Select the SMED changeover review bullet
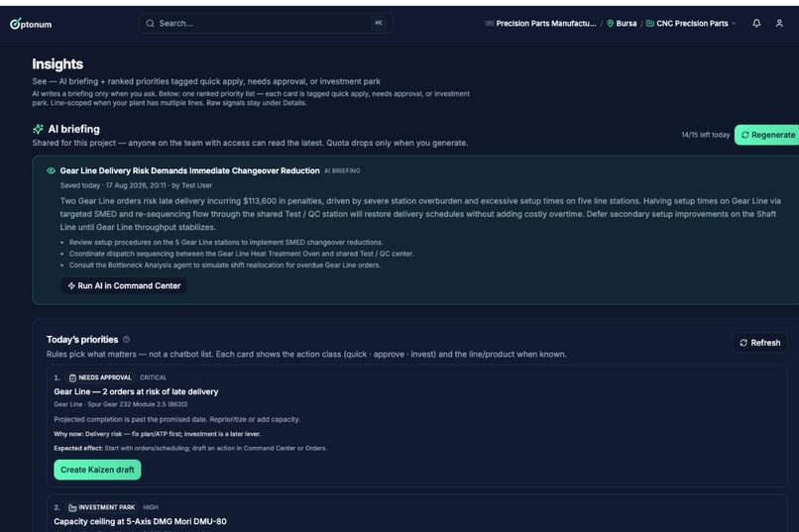This screenshot has height=532, width=799. 226,243
